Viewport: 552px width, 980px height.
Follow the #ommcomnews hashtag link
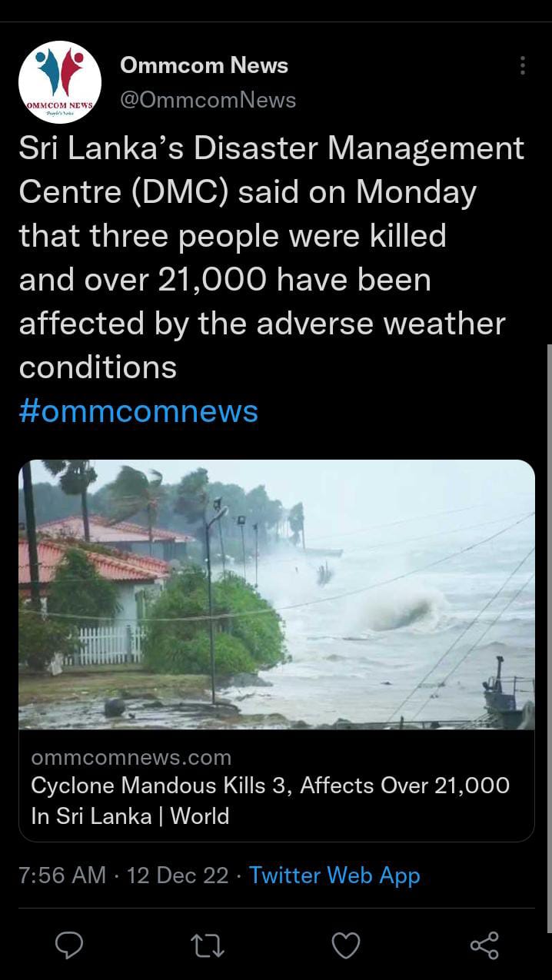138,411
